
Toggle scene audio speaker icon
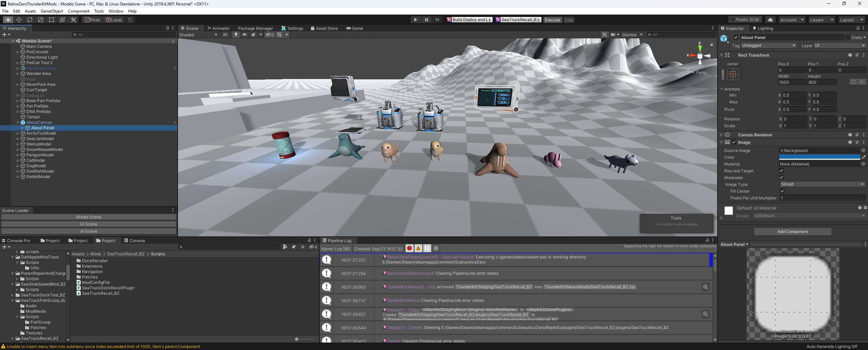(244, 35)
